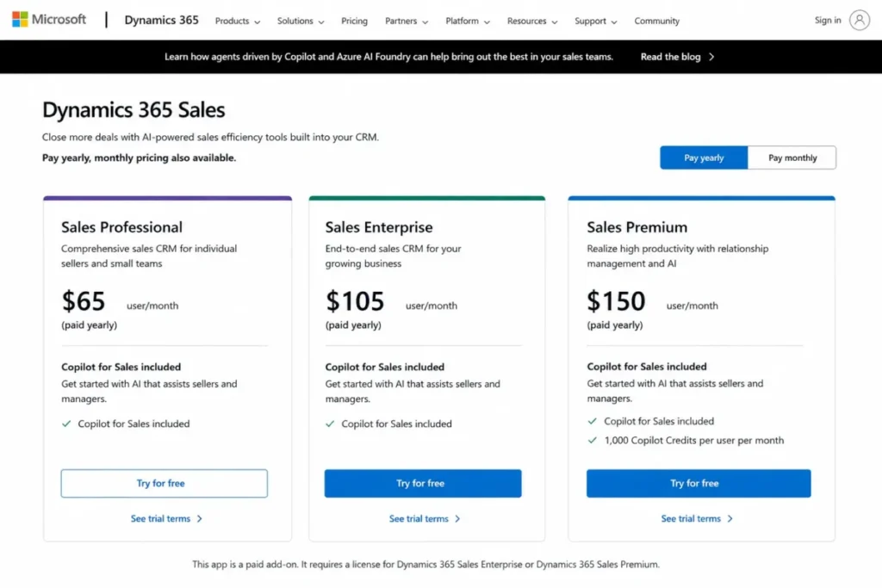
Task: Click Sign in
Action: (x=828, y=21)
